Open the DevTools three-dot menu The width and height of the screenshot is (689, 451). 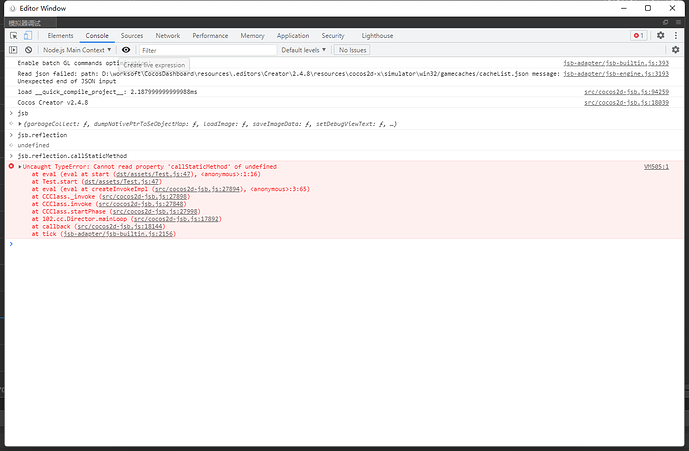point(676,35)
